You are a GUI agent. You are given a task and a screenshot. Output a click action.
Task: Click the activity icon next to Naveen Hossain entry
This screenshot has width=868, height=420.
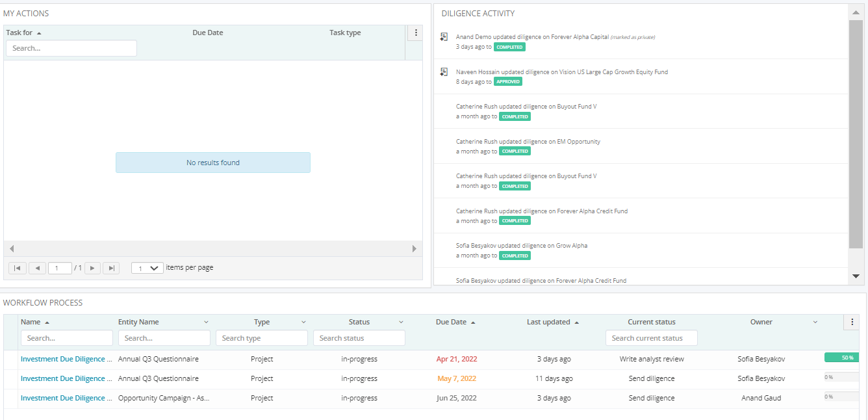[444, 72]
